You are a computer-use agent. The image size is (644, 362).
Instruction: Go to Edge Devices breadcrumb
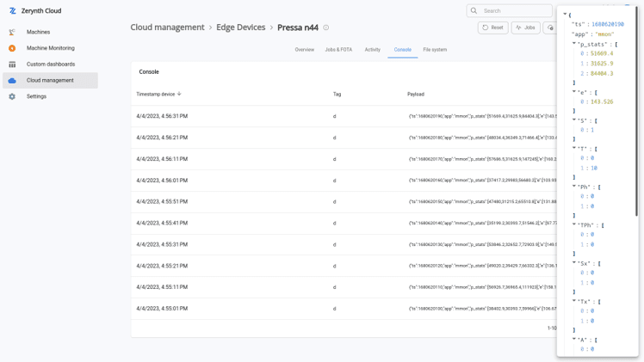coord(241,28)
